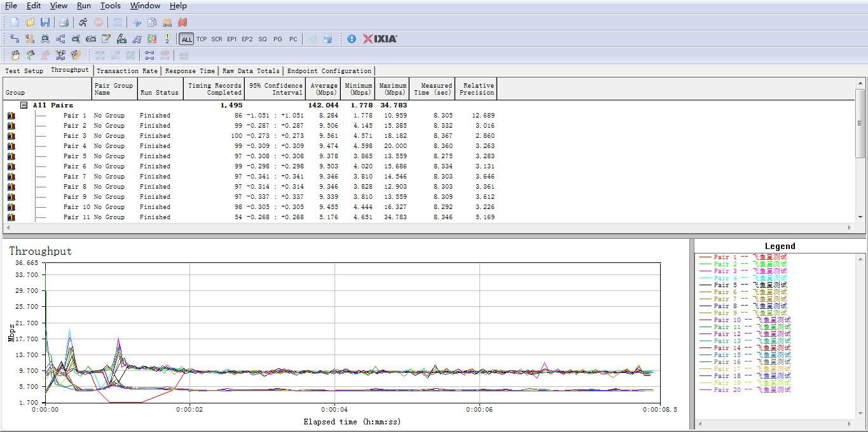Toggle the EP2 filter button
The width and height of the screenshot is (868, 432).
pyautogui.click(x=247, y=39)
